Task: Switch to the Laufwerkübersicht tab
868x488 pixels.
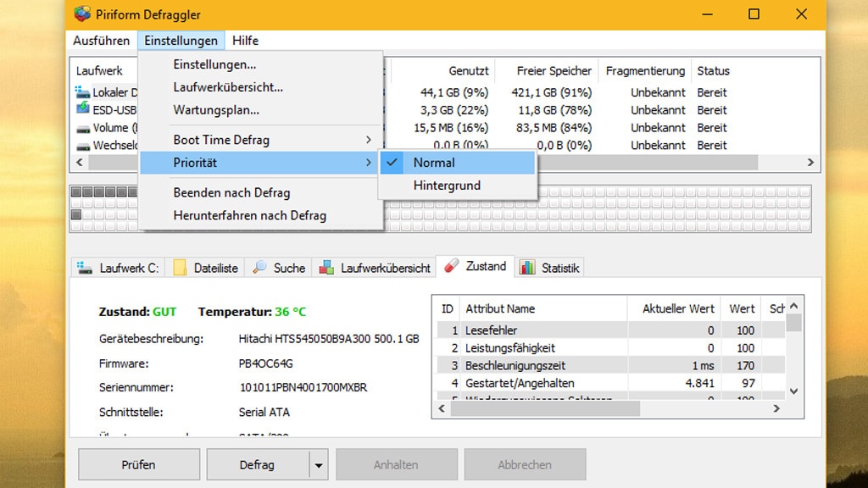Action: (x=375, y=268)
